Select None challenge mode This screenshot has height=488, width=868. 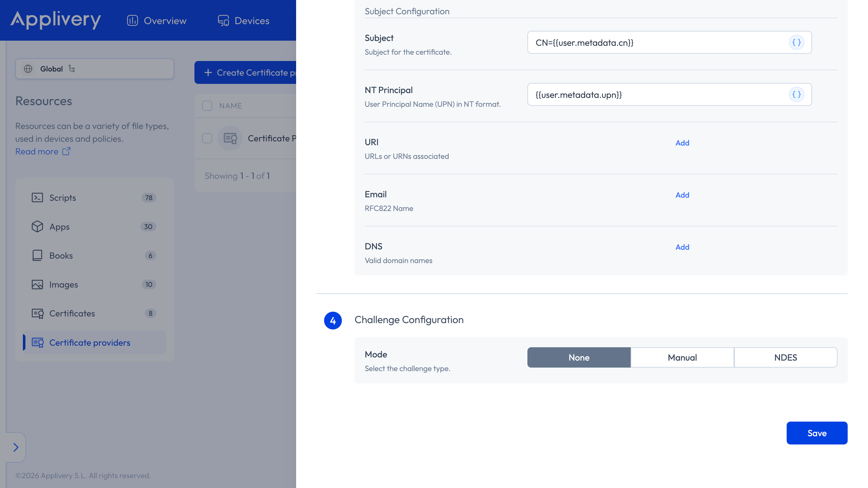click(x=579, y=357)
